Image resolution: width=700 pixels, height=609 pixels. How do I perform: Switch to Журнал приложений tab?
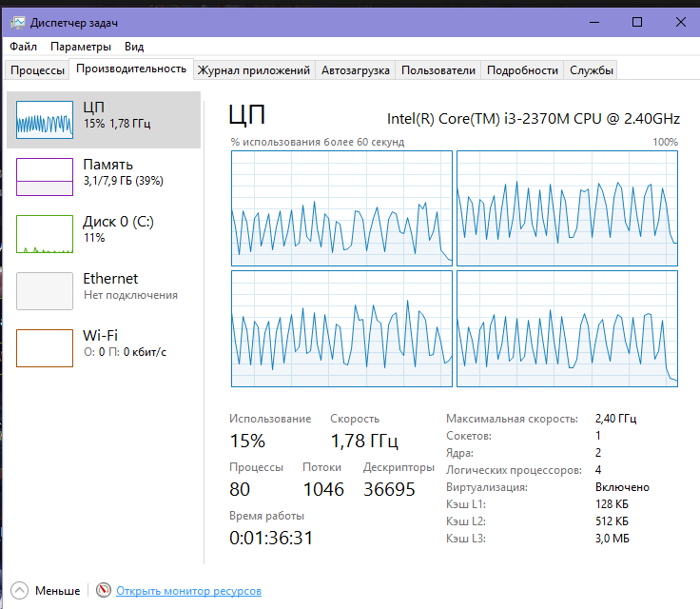(254, 70)
